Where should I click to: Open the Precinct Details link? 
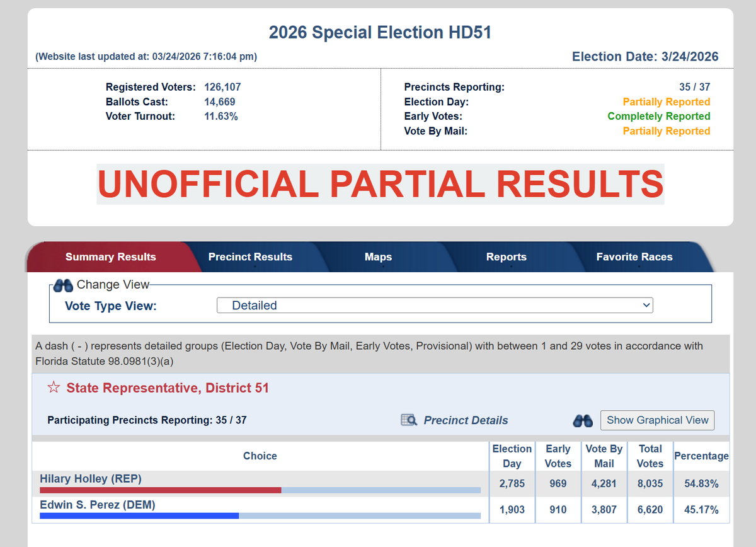(466, 420)
